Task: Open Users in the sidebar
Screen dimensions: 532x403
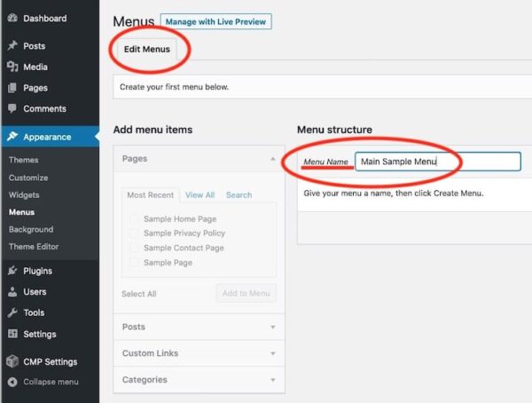Action: click(x=35, y=292)
